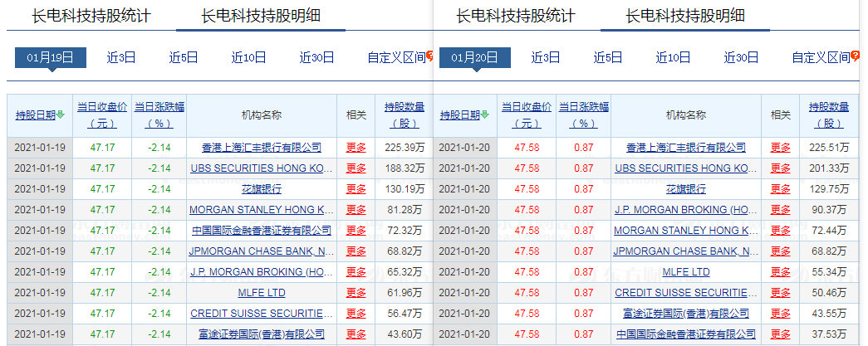Sort by 持股日期 arrow in left table
The width and height of the screenshot is (868, 346).
[61, 115]
